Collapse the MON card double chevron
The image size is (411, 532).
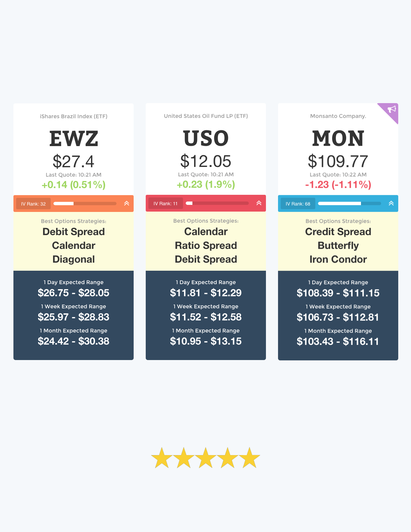click(391, 203)
